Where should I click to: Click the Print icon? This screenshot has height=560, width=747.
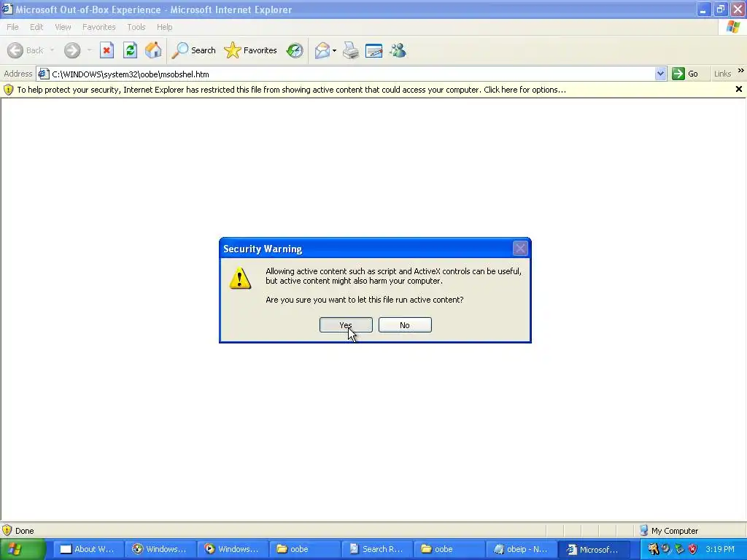click(351, 50)
